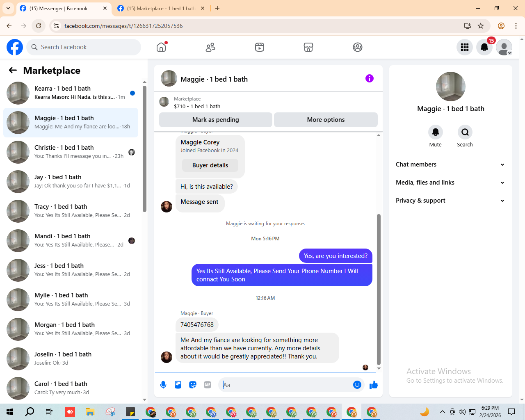The height and width of the screenshot is (420, 525).
Task: Open the Marketplace storefront icon
Action: [308, 47]
